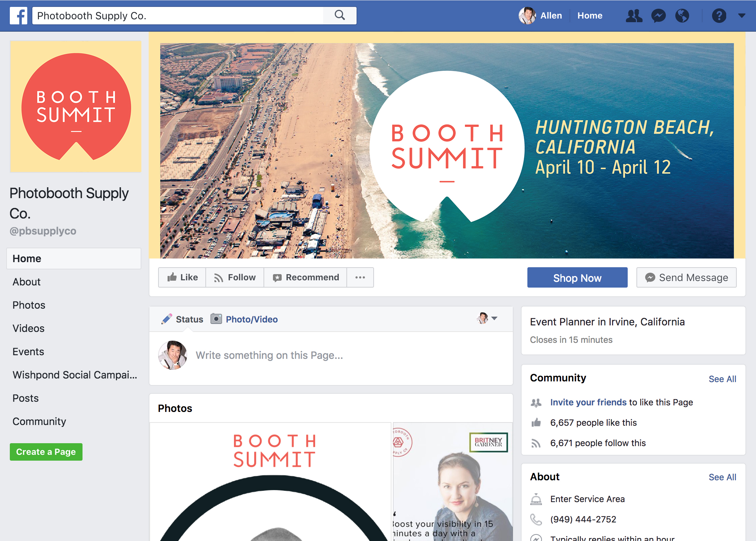756x541 pixels.
Task: Open the more options ellipsis button
Action: click(x=360, y=277)
